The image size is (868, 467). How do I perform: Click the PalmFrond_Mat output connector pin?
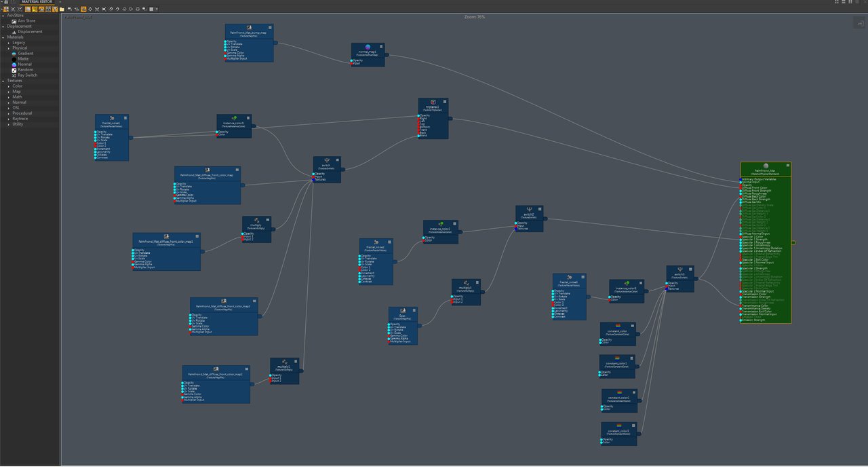tap(793, 242)
